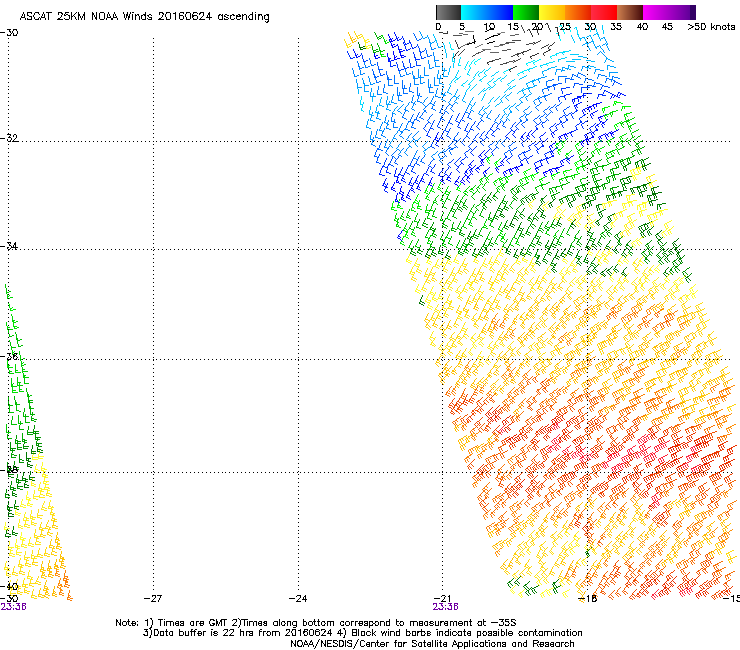Click the '-34' latitude label on left axis
Screen dimensions: 740x650
9,246
